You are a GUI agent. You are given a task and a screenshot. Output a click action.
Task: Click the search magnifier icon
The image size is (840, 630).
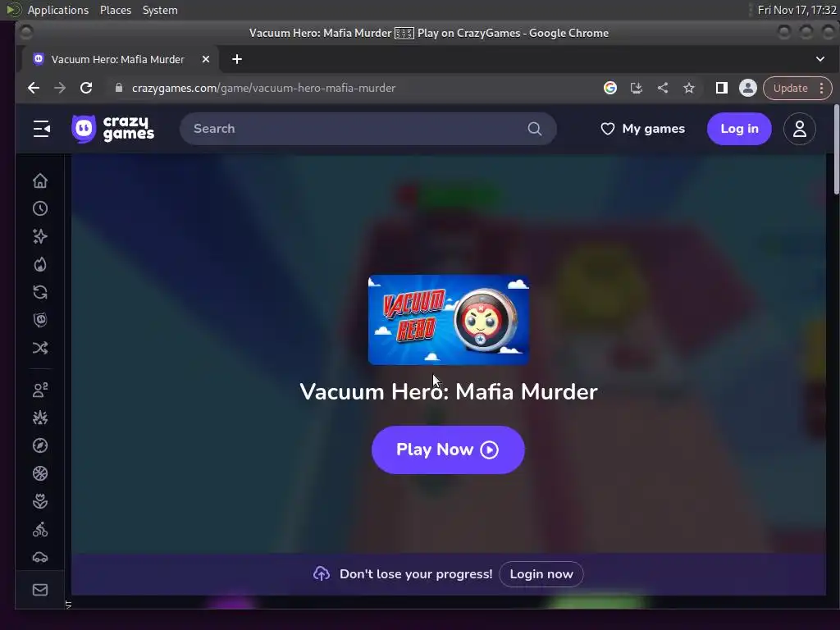click(534, 129)
